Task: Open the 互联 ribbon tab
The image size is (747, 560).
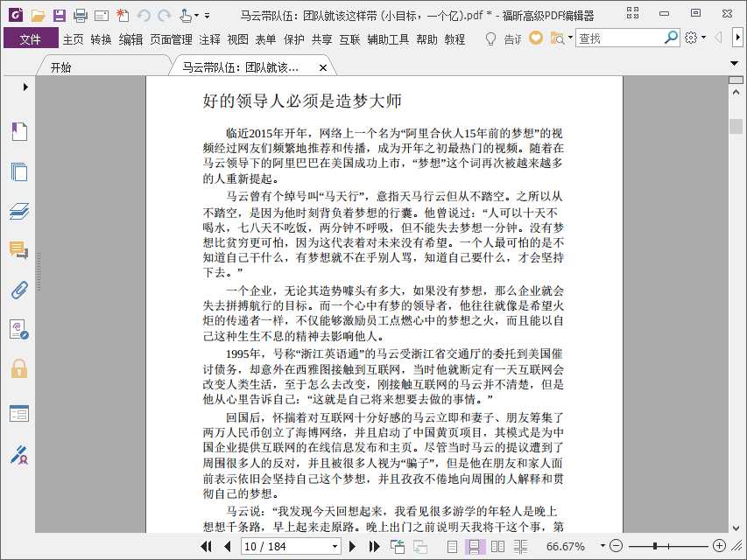Action: [x=349, y=39]
